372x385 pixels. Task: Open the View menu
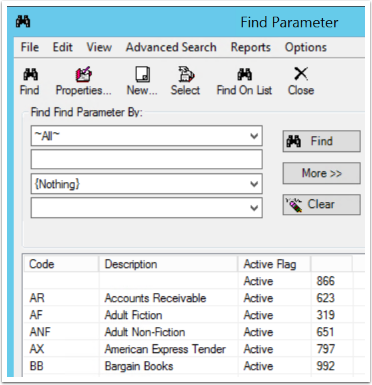(x=99, y=47)
